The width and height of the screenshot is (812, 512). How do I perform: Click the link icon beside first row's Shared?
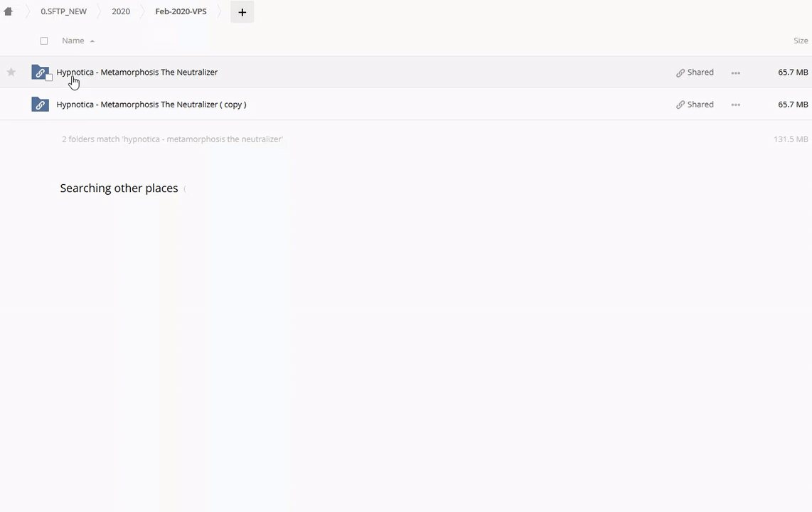click(x=680, y=73)
